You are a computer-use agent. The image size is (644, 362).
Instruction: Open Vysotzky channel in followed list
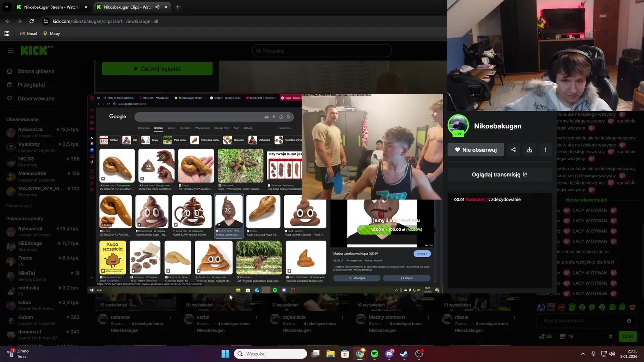point(43,147)
